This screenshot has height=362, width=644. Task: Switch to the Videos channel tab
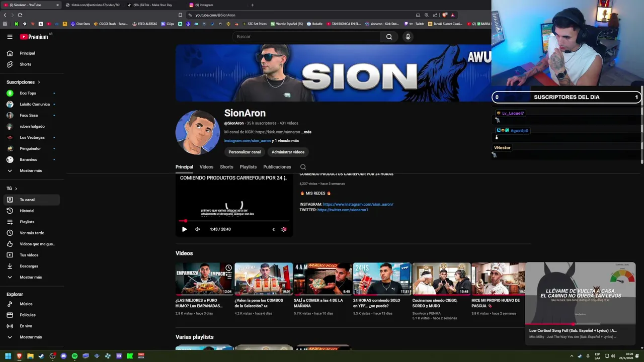click(x=206, y=167)
